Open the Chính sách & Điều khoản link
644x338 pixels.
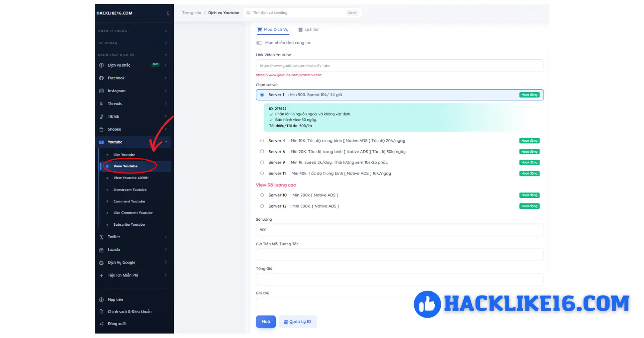tap(130, 312)
